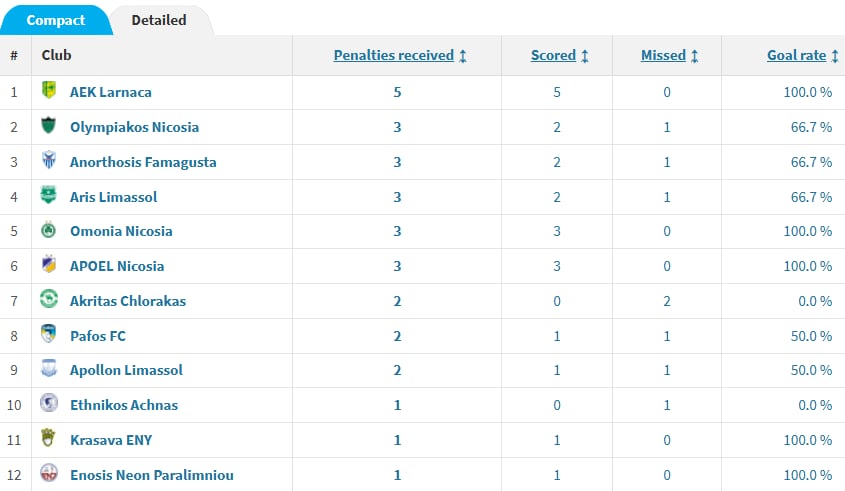Viewport: 845px width, 491px height.
Task: Click the Pafos FC crest icon
Action: click(x=49, y=335)
